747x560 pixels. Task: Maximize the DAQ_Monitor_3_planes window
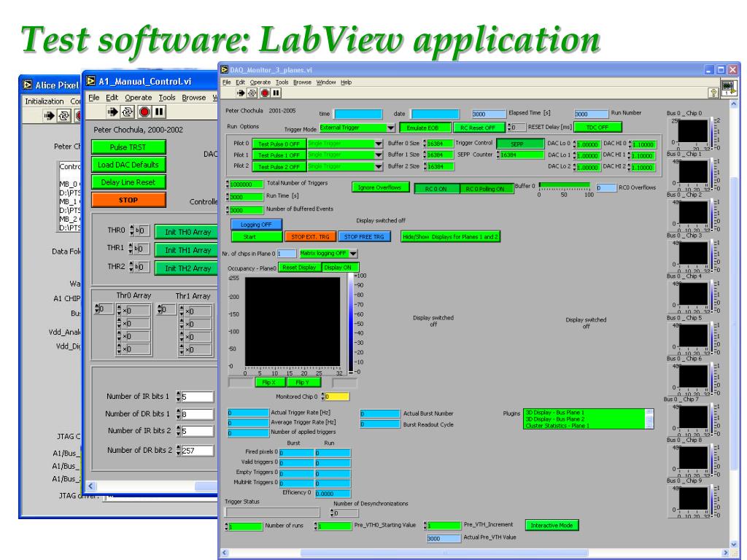pyautogui.click(x=721, y=69)
